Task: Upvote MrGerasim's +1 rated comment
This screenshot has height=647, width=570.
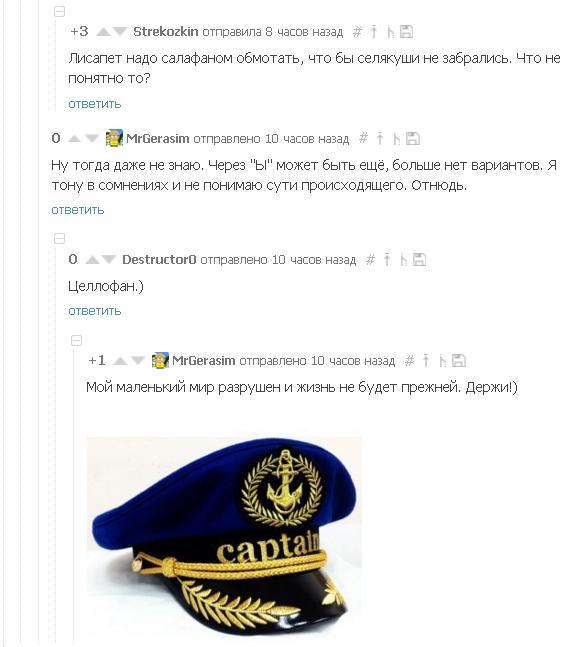Action: coord(120,361)
